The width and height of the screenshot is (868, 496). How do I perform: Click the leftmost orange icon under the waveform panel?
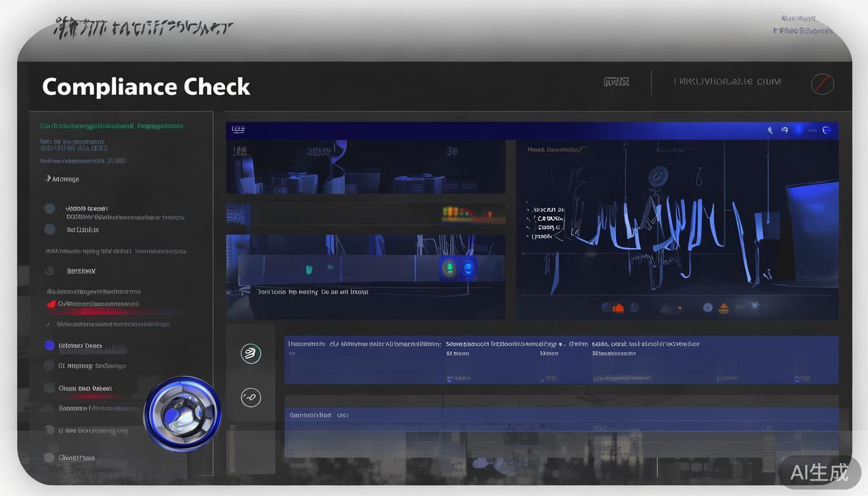(x=617, y=307)
